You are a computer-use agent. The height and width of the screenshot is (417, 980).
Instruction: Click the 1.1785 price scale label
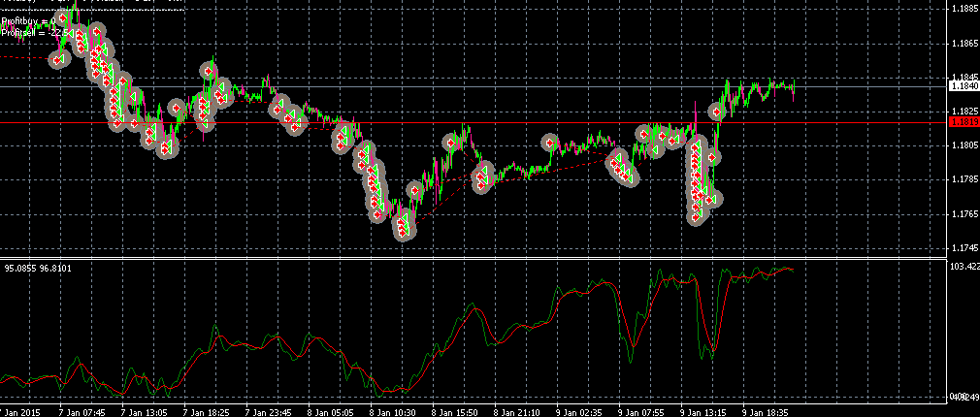[964, 179]
